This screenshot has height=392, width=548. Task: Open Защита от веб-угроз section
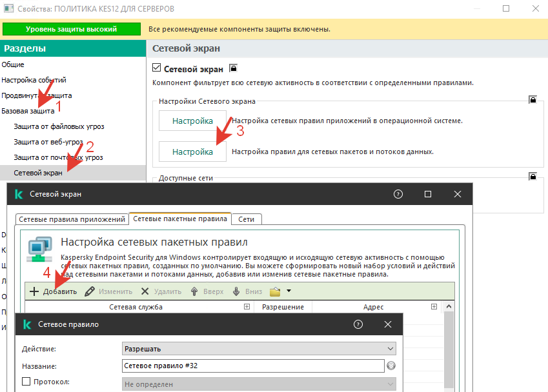point(48,142)
